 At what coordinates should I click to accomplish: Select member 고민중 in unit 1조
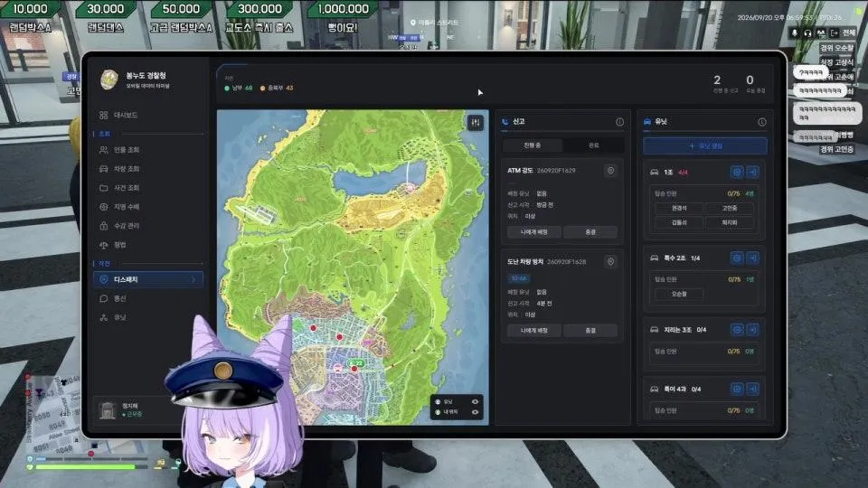click(x=730, y=208)
